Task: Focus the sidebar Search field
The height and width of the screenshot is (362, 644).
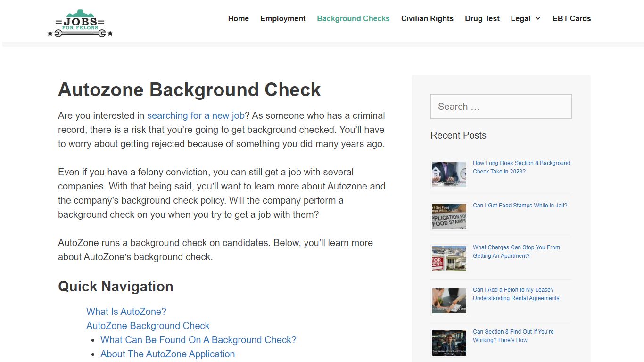Action: 501,107
